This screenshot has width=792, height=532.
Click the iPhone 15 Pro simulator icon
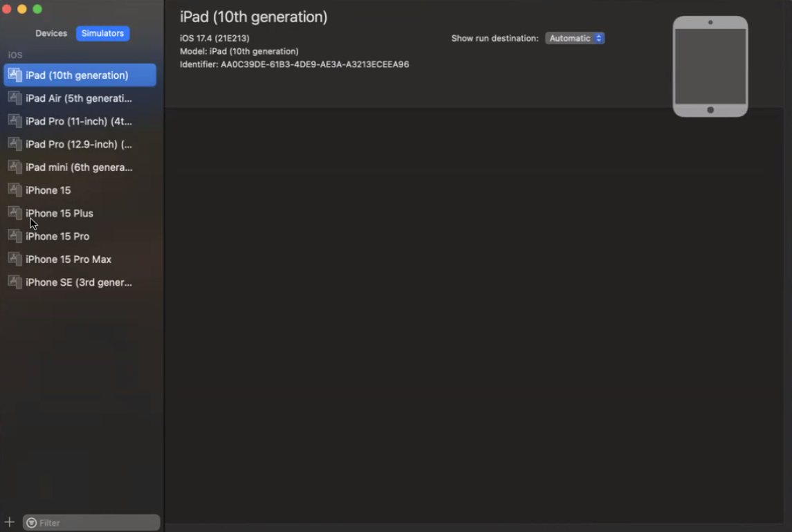tap(15, 236)
